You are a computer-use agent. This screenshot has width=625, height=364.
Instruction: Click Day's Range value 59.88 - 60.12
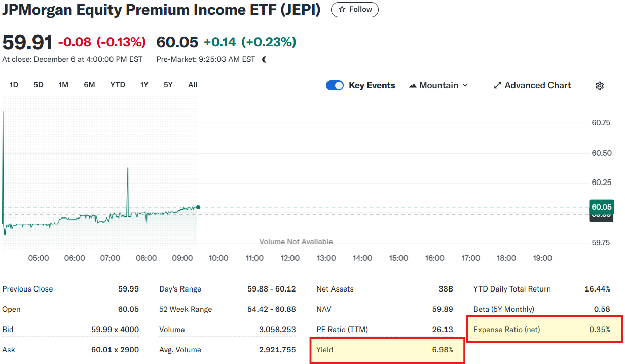coord(272,289)
